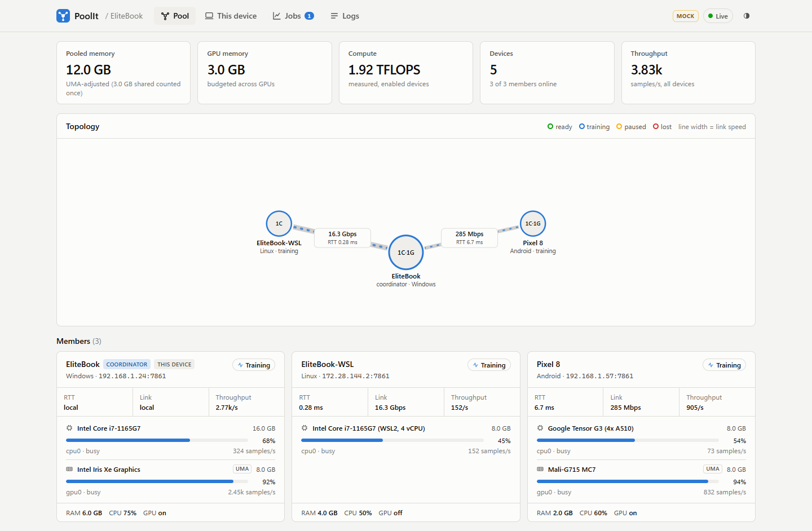Click the red lost legend circle
This screenshot has height=531, width=812.
[656, 126]
